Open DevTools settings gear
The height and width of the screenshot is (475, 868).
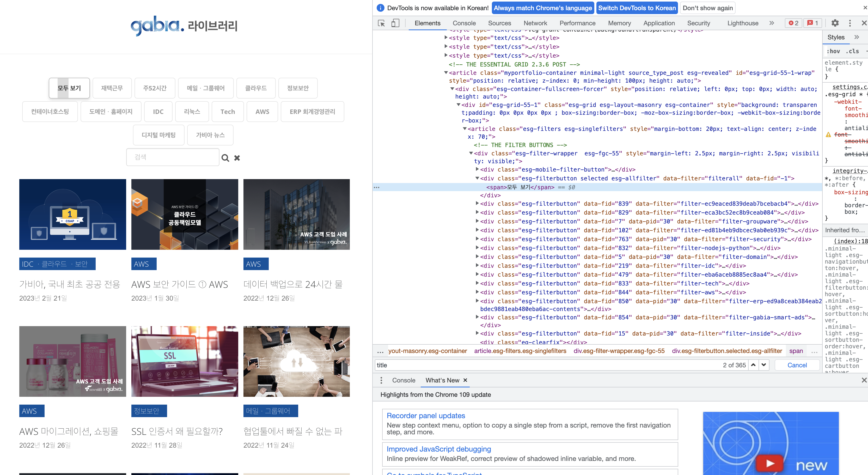coord(835,23)
